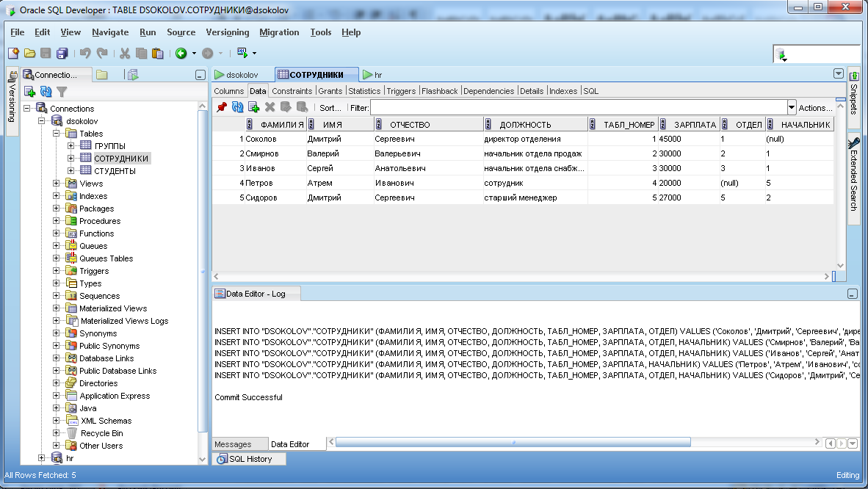Click the Commit Changes icon

[x=286, y=107]
